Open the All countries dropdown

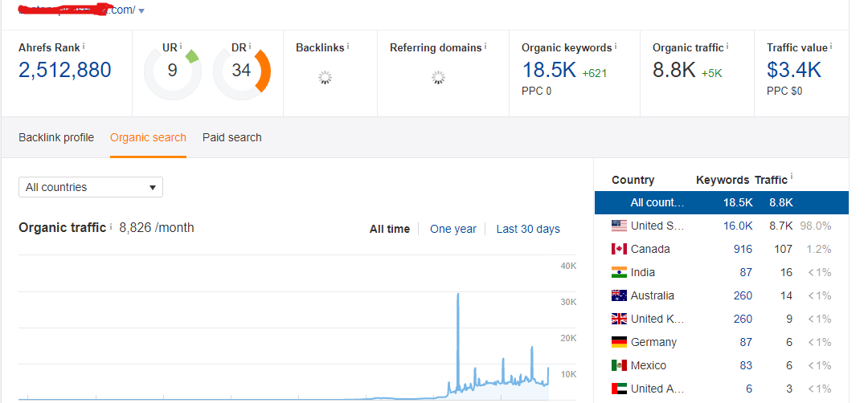pyautogui.click(x=91, y=187)
